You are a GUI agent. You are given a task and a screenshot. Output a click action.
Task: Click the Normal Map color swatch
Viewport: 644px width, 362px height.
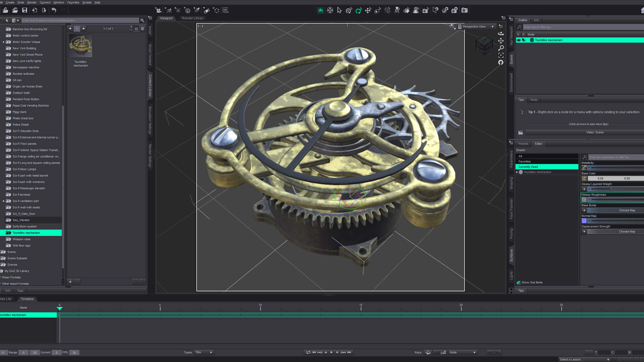point(584,221)
